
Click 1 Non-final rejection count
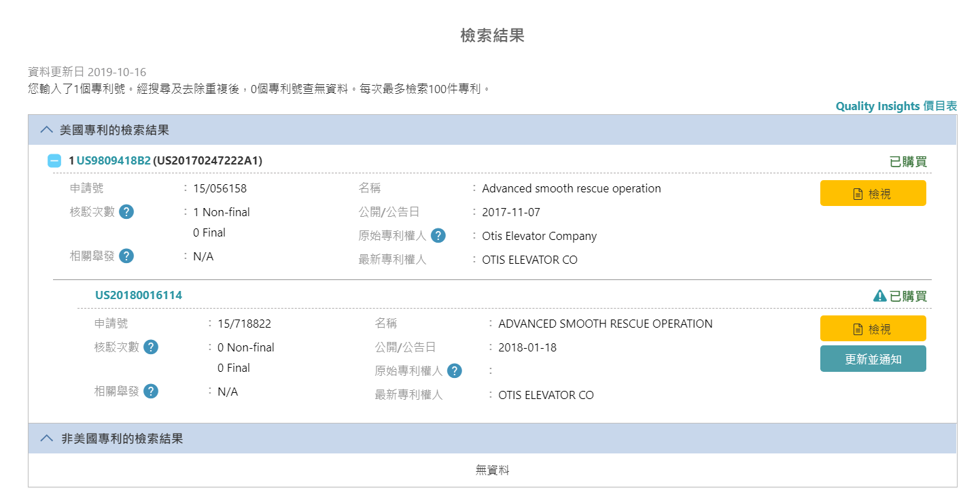click(222, 212)
